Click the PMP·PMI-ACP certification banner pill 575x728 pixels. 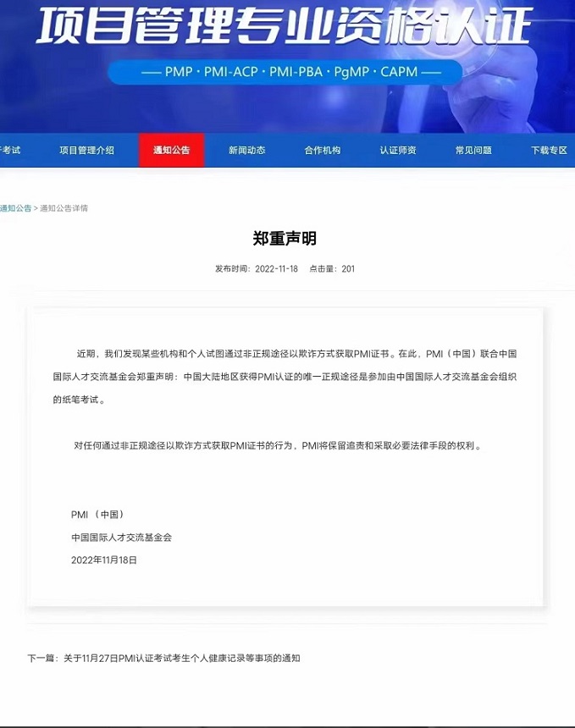click(285, 72)
